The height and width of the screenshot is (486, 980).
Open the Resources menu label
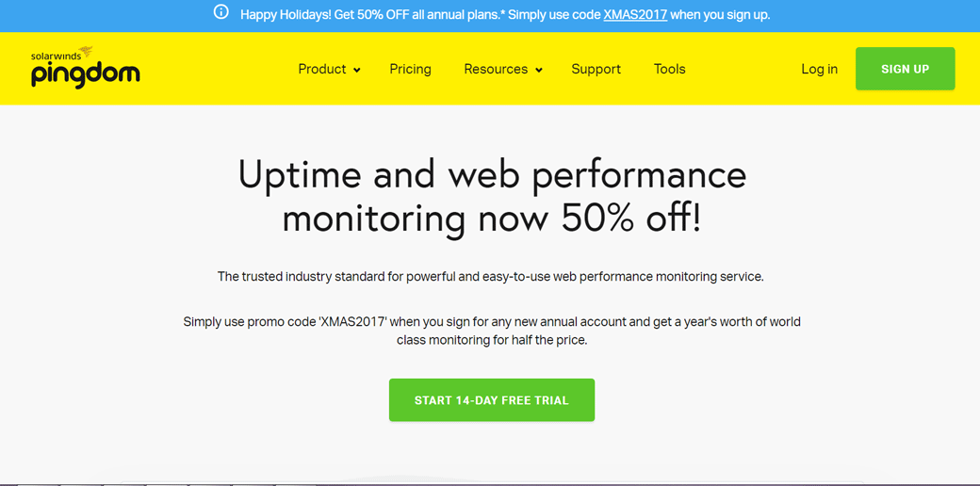(x=496, y=69)
